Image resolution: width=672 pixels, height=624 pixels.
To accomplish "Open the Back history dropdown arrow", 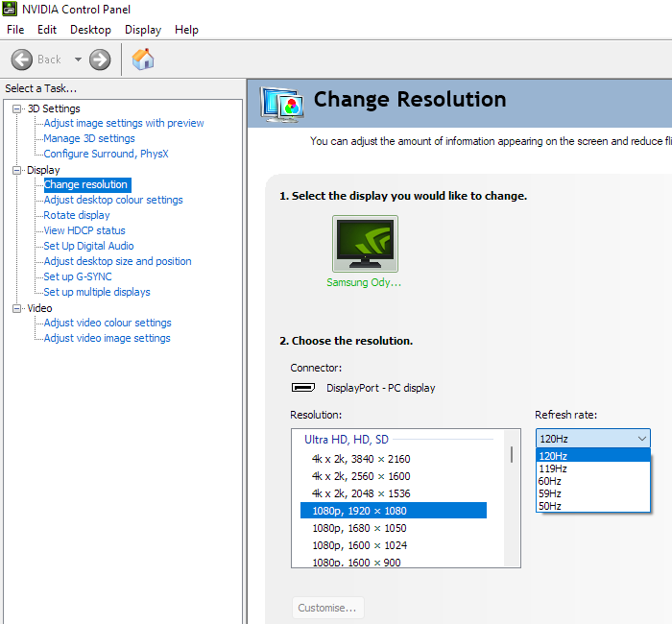I will (x=78, y=60).
